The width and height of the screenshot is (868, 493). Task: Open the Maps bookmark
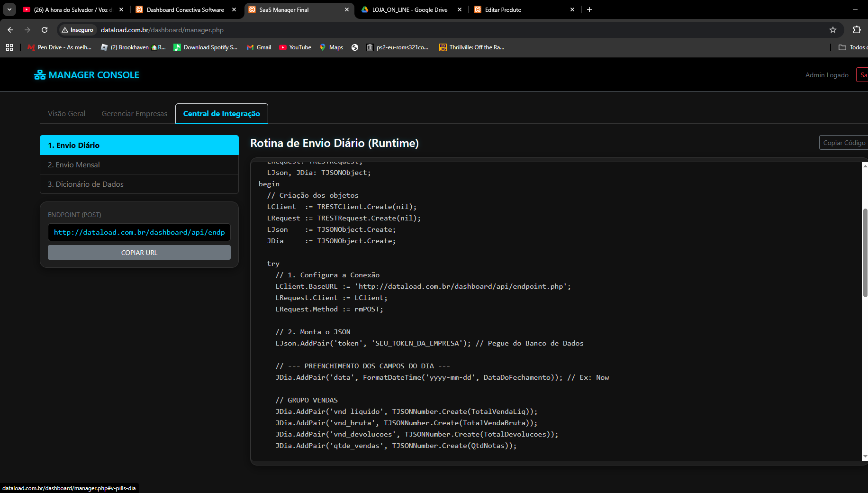[x=331, y=47]
